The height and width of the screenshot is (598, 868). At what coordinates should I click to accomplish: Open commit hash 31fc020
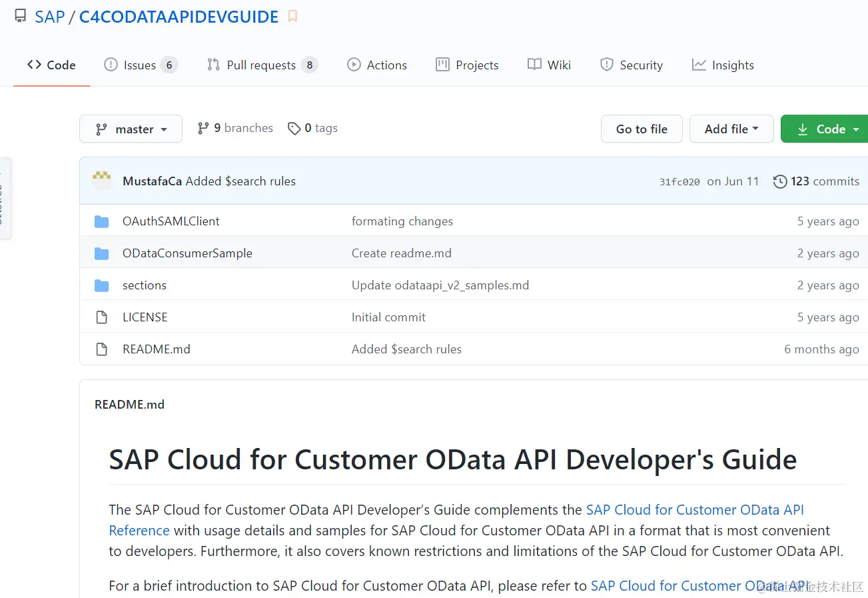(x=679, y=181)
